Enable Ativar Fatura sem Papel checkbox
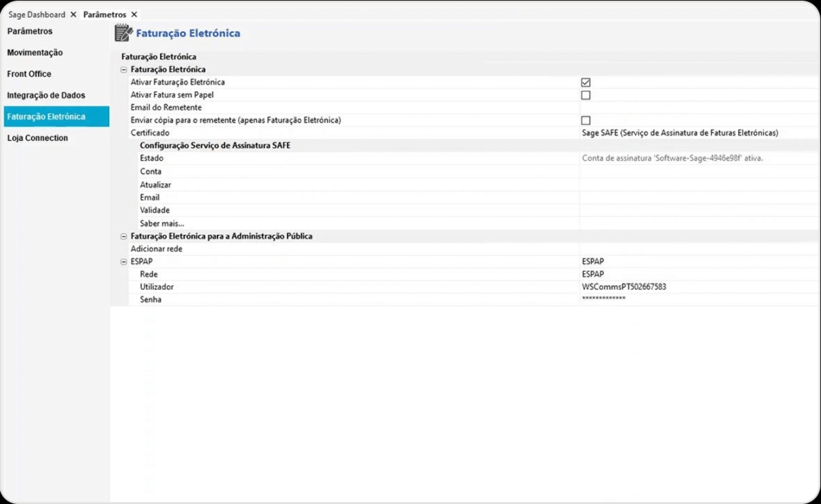821x504 pixels. 586,95
